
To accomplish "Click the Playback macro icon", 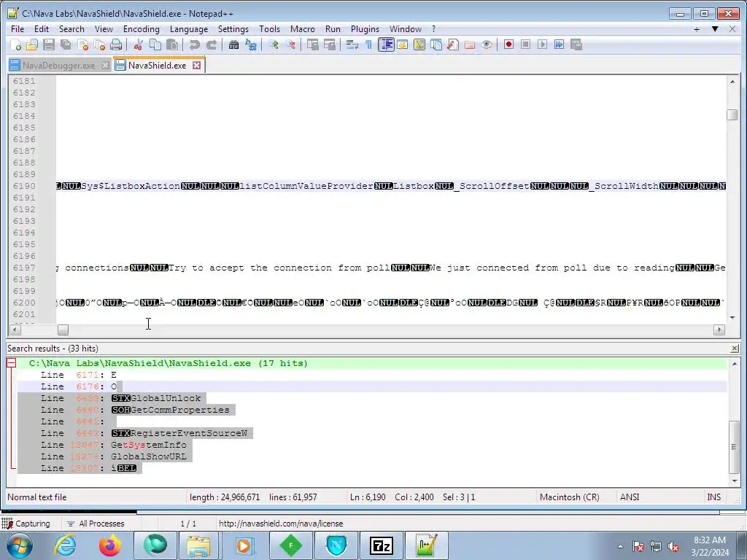I will click(542, 44).
